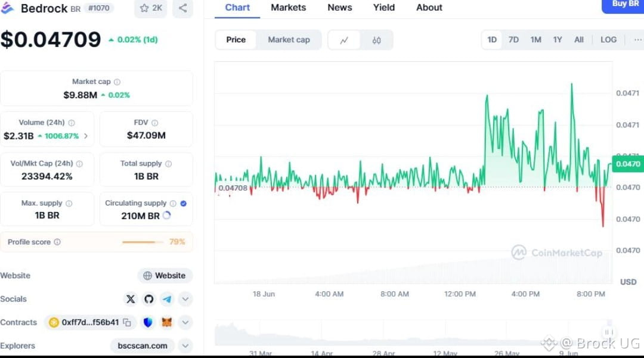This screenshot has height=358, width=644.
Task: Click info icon beside Profile score
Action: pos(57,242)
